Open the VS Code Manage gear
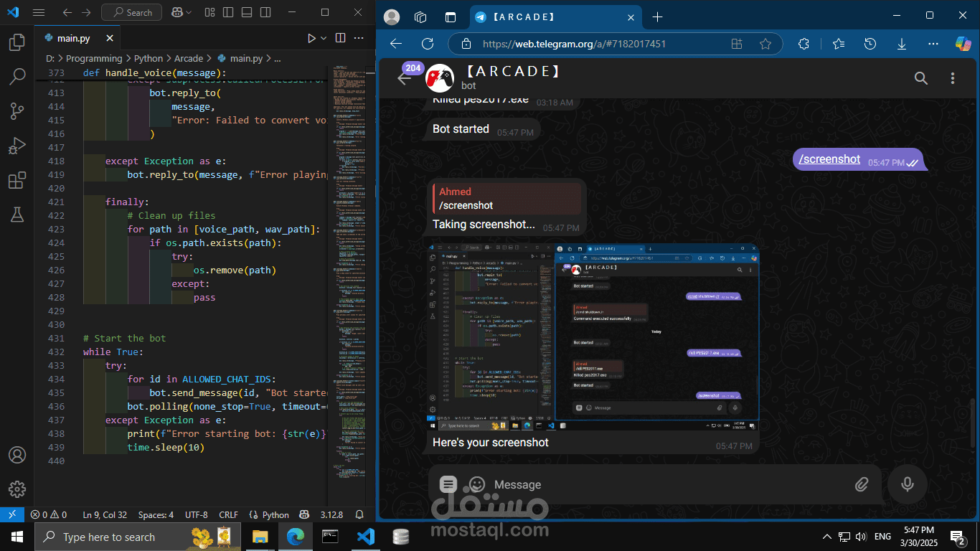The image size is (980, 551). tap(17, 489)
